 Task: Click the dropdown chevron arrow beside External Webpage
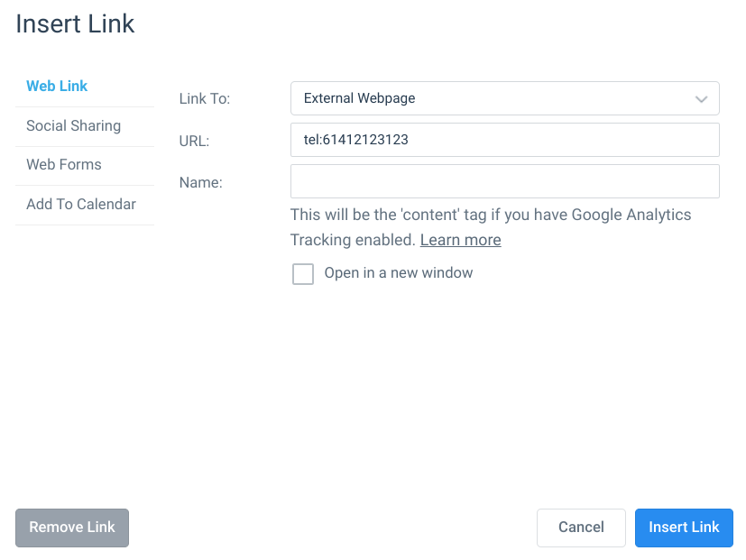click(701, 99)
